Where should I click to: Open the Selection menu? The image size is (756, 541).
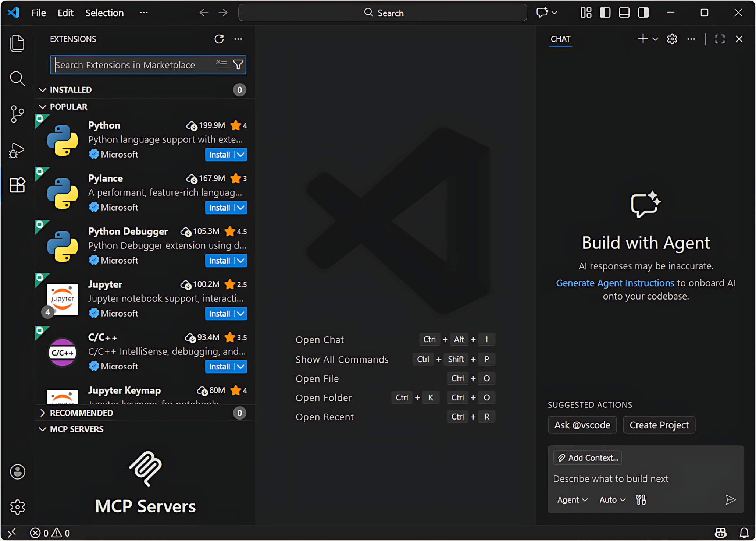coord(104,13)
